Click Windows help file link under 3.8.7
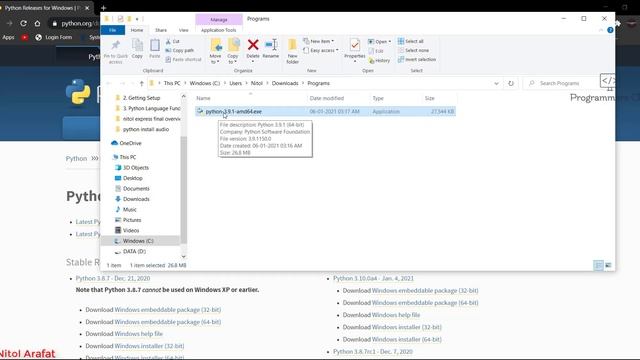 tap(138, 334)
